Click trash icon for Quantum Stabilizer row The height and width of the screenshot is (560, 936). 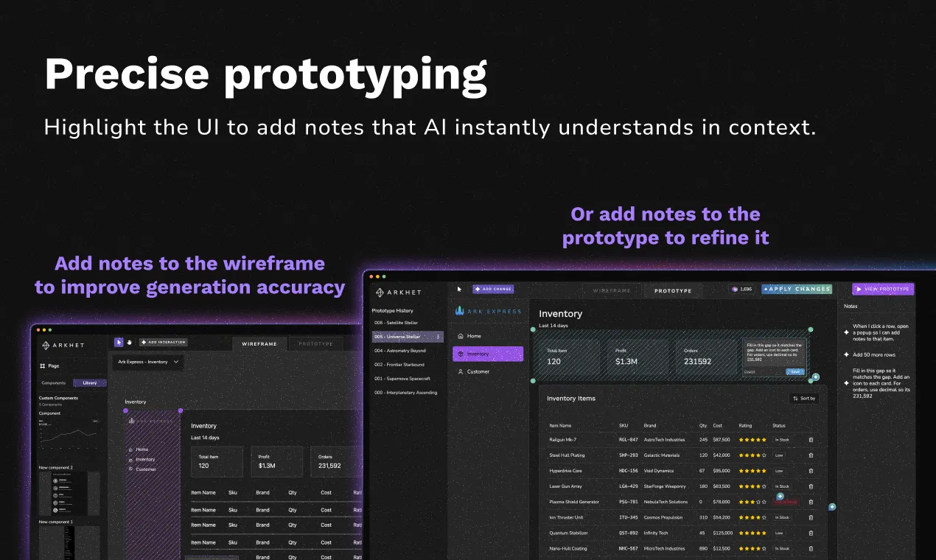[811, 533]
